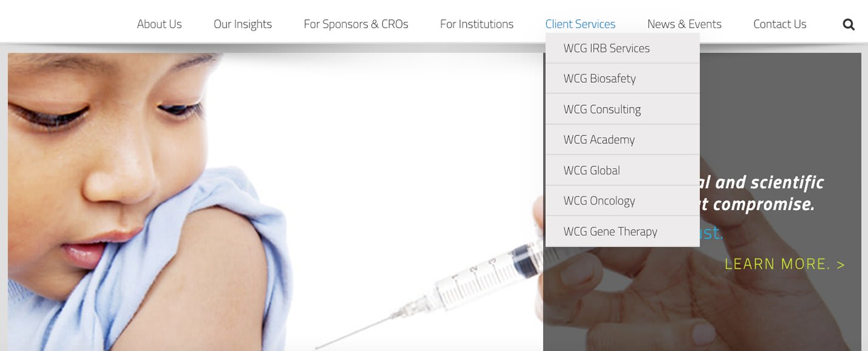Select WCG Global option

tap(623, 170)
